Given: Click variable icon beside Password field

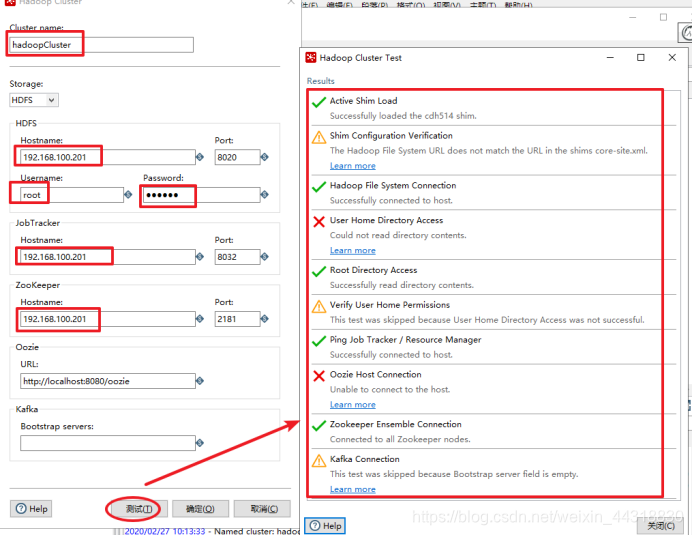Looking at the screenshot, I should (x=264, y=194).
